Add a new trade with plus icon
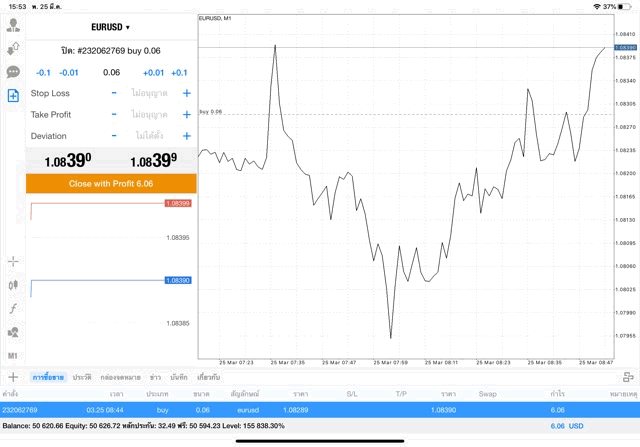The height and width of the screenshot is (447, 640). [x=13, y=377]
